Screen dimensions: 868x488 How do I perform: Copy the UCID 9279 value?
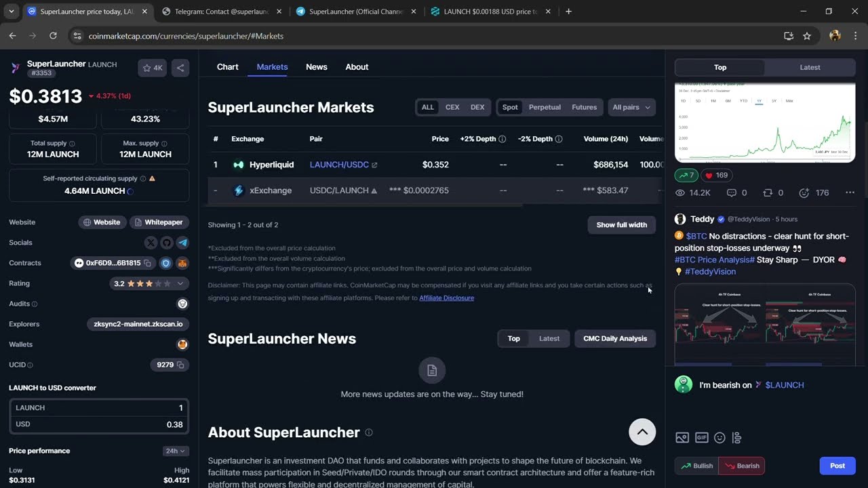(180, 365)
